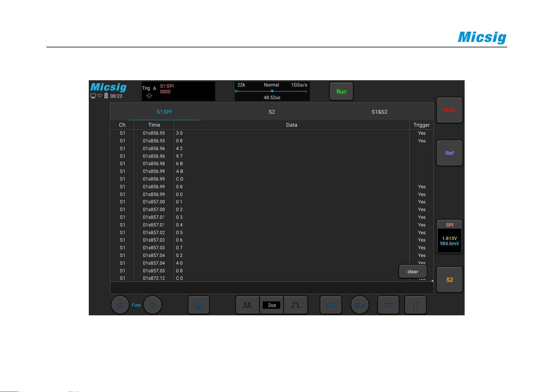554x392 pixels.
Task: Click the 1.815V value in SPI box
Action: (x=450, y=238)
